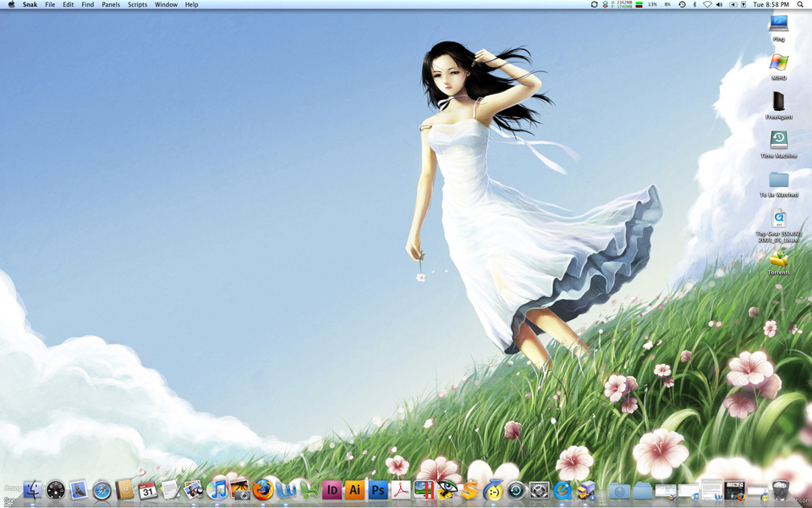The height and width of the screenshot is (508, 812).
Task: Open Time Machine from the Dock
Action: (516, 490)
